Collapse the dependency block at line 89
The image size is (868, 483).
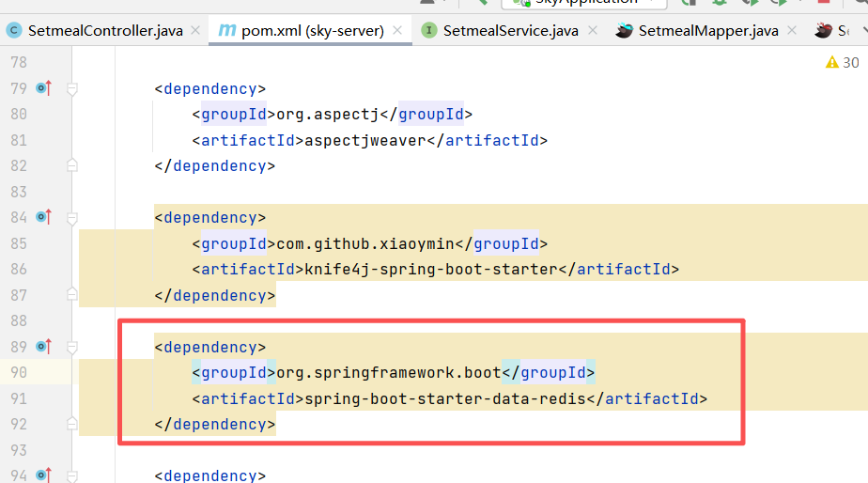pos(72,348)
